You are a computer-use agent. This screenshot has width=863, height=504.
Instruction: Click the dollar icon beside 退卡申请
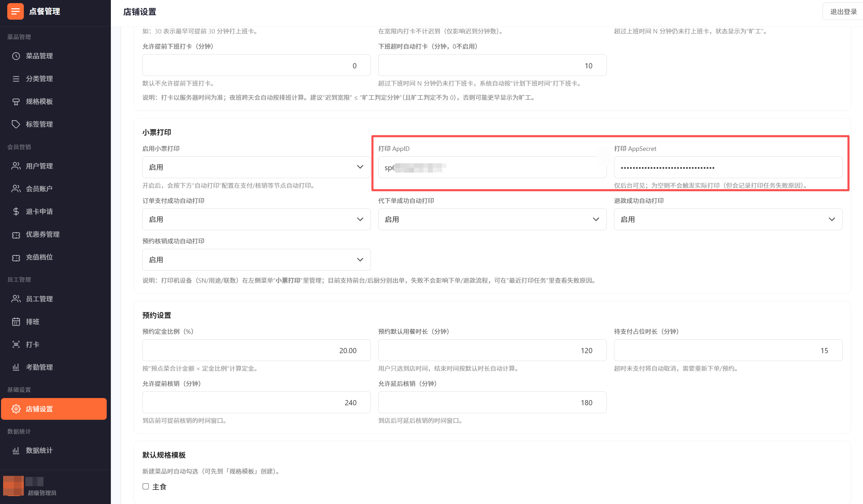16,212
